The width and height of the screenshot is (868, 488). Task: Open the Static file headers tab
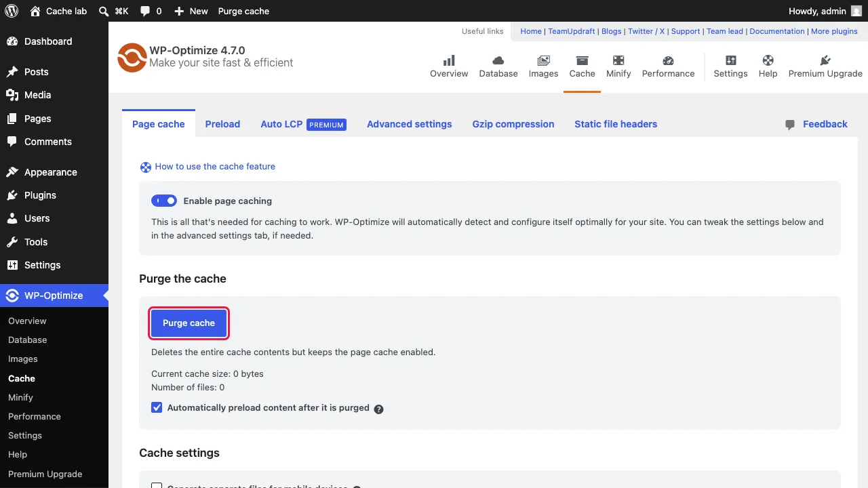[x=616, y=124]
